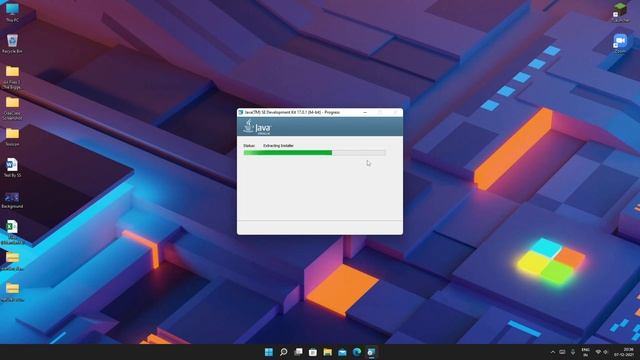Click the microphone tray icon
This screenshot has width=640, height=360.
tap(573, 352)
